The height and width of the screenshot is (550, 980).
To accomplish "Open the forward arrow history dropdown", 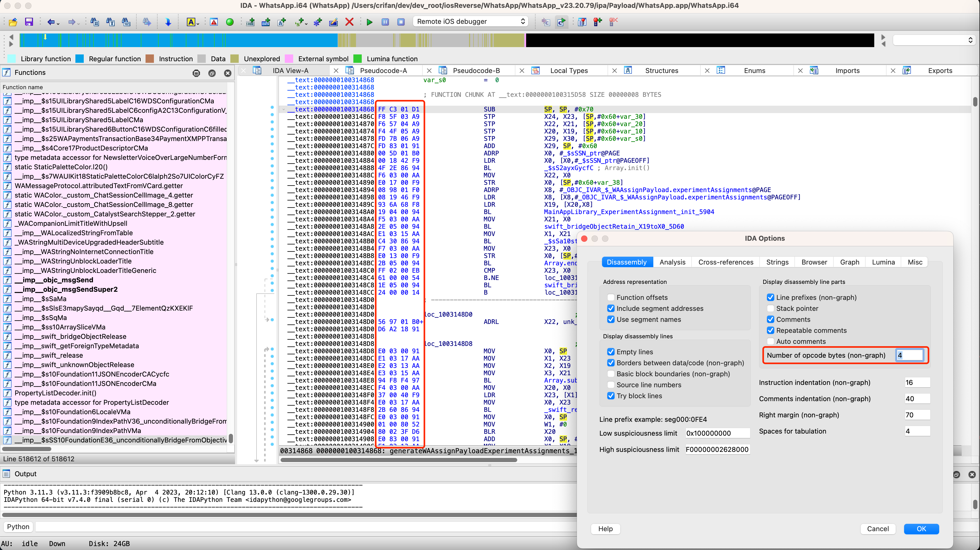I will pyautogui.click(x=78, y=24).
